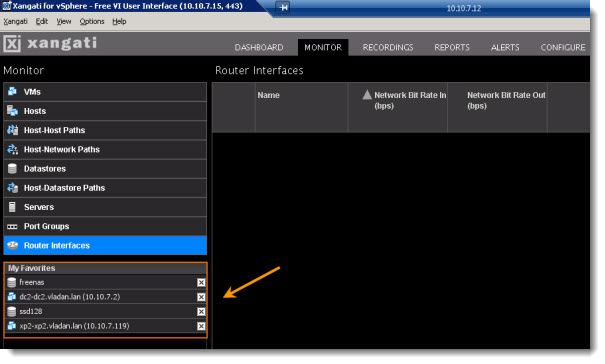The width and height of the screenshot is (605, 364).
Task: Click the Servers icon
Action: (12, 207)
